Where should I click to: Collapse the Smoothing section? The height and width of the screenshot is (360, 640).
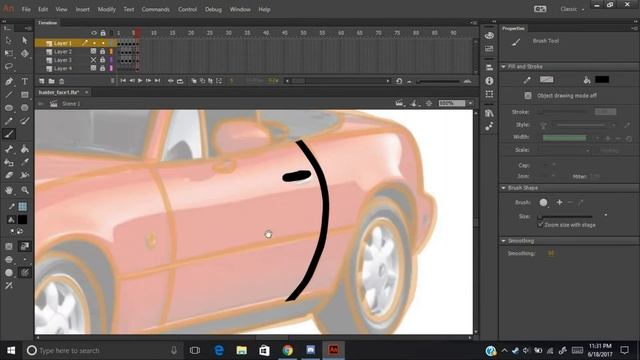(503, 241)
